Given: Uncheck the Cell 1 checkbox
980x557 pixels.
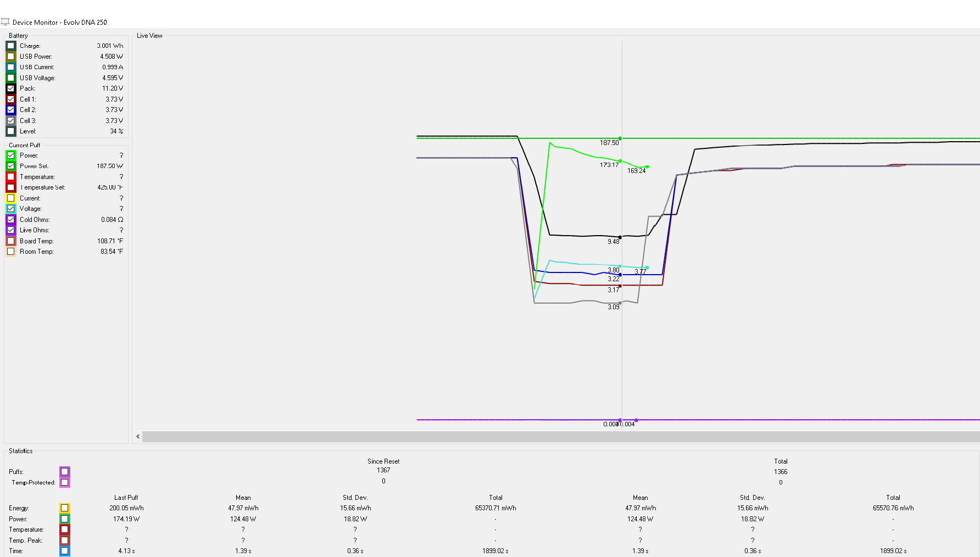Looking at the screenshot, I should [x=11, y=99].
